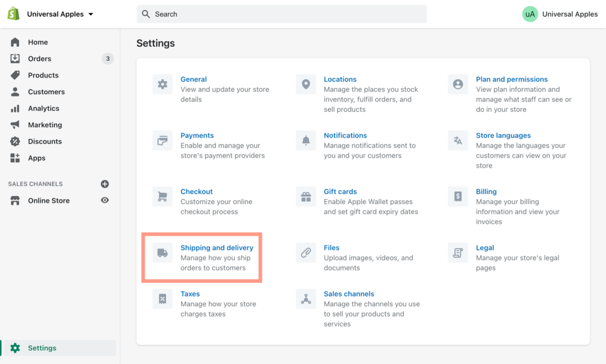Click the Analytics bar chart icon
Image resolution: width=606 pixels, height=364 pixels.
(x=15, y=108)
